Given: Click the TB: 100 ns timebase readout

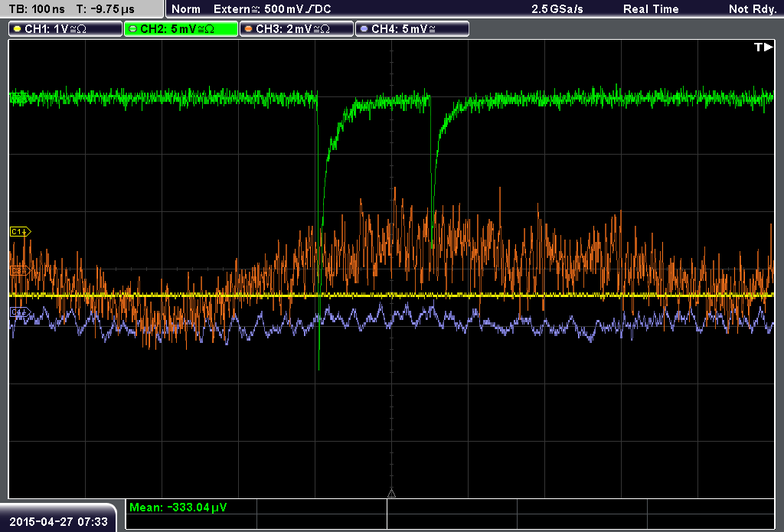Looking at the screenshot, I should pos(37,9).
